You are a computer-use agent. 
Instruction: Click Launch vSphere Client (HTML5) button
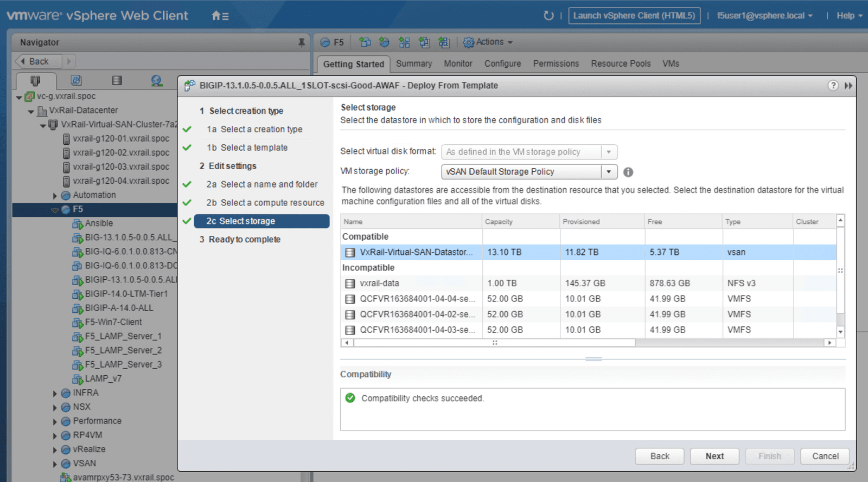tap(634, 16)
